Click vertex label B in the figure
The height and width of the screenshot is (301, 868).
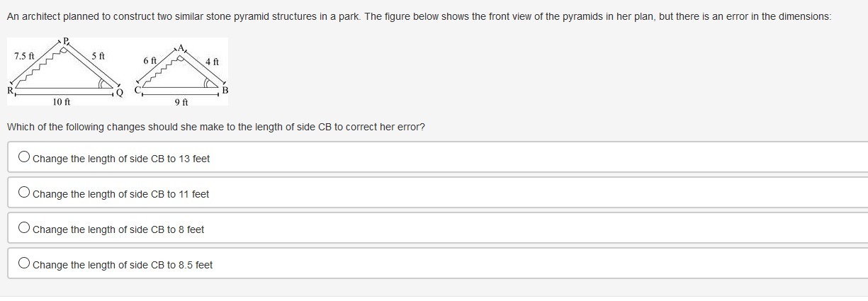[x=225, y=90]
